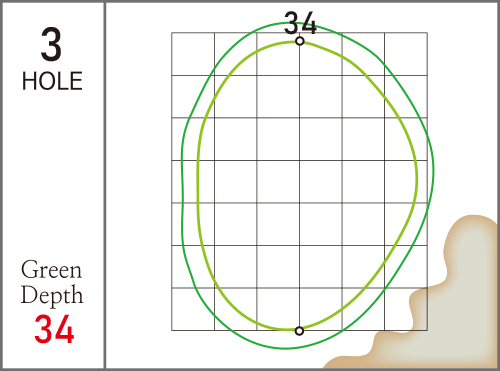
Task: Click the bottom-left cell of the grid
Action: coord(193,309)
